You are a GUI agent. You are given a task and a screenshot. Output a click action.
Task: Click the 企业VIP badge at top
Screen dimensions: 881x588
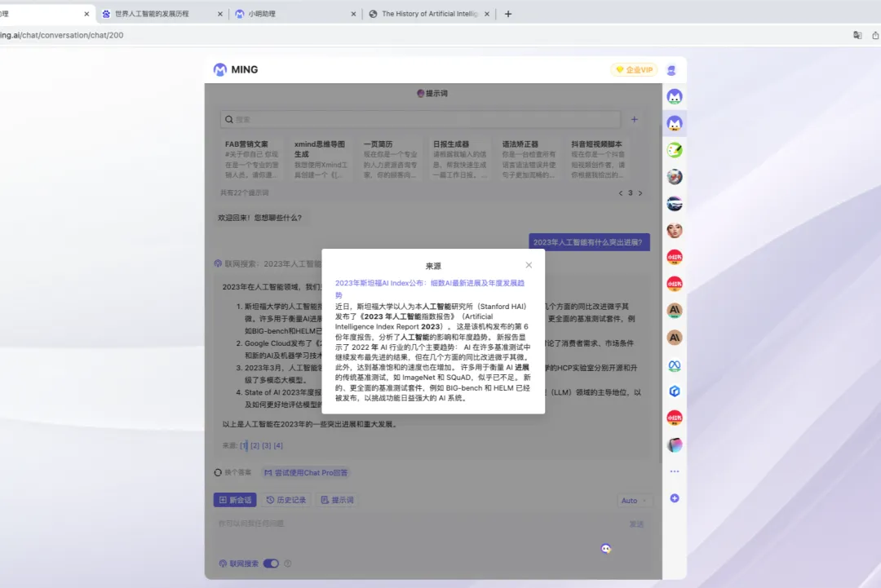coord(633,69)
